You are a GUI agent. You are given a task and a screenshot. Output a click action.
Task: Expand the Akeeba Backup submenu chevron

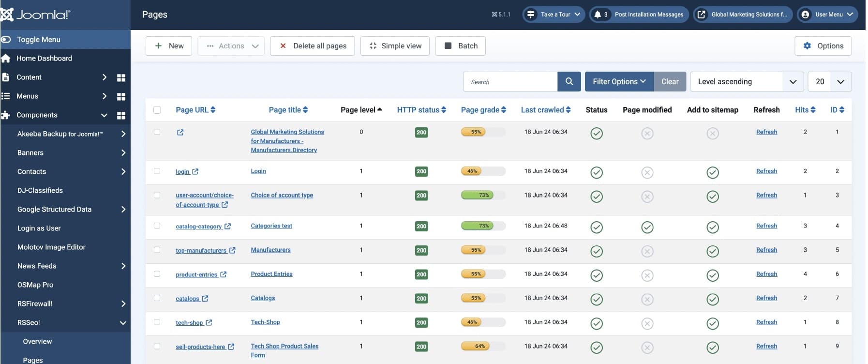[123, 134]
